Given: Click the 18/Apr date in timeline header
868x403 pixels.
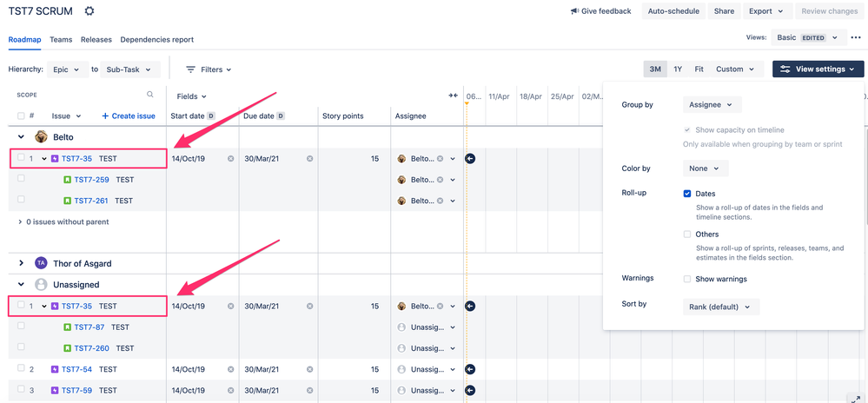Looking at the screenshot, I should click(x=531, y=96).
